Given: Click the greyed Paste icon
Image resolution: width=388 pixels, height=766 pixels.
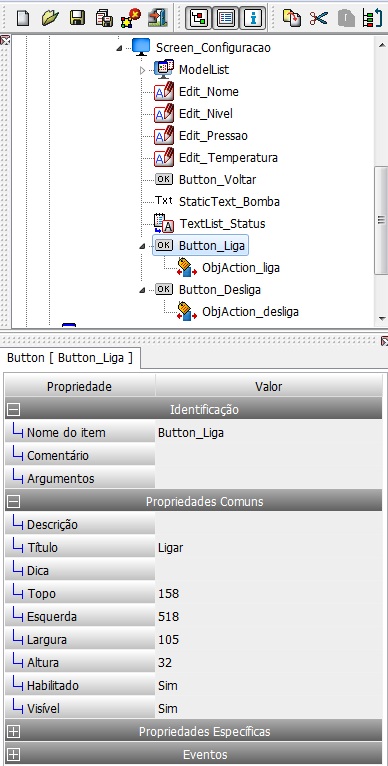Looking at the screenshot, I should [x=346, y=19].
